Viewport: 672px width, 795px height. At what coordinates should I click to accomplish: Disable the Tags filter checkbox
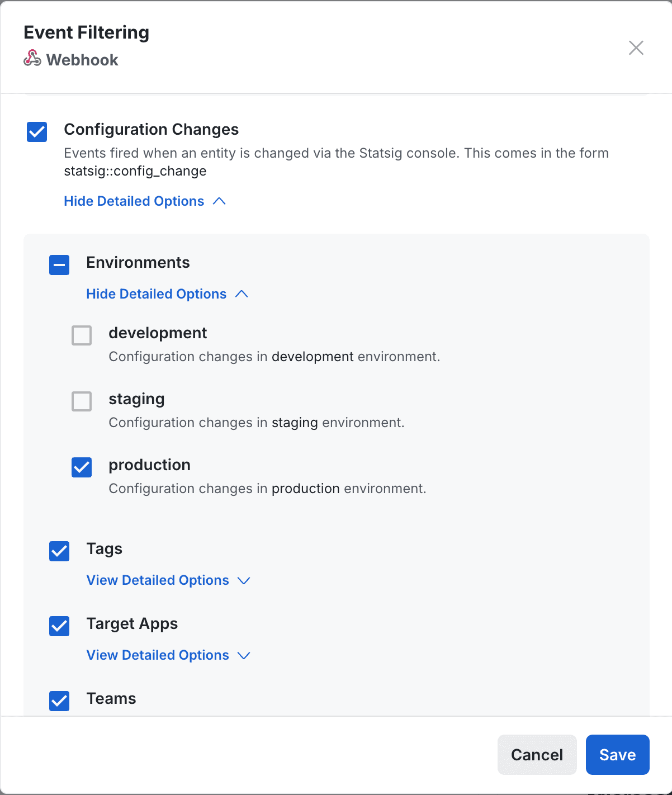click(59, 551)
